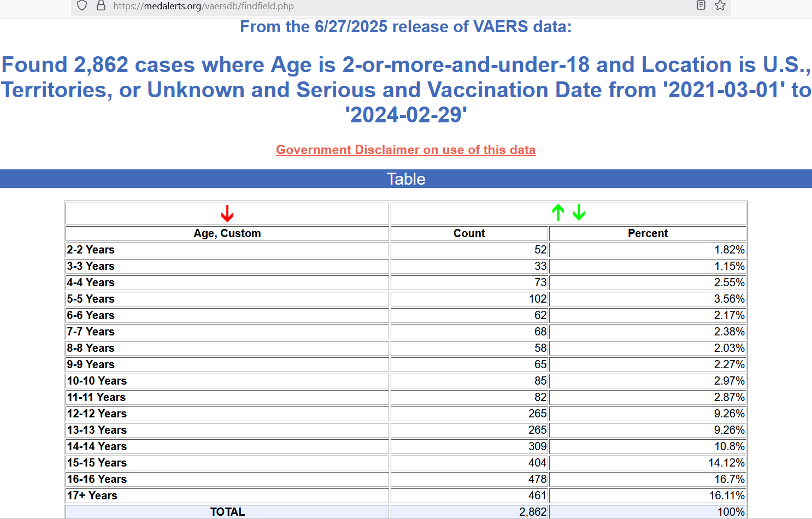This screenshot has height=519, width=812.
Task: Click percent 14.12% for 15-15 Years
Action: click(x=727, y=463)
